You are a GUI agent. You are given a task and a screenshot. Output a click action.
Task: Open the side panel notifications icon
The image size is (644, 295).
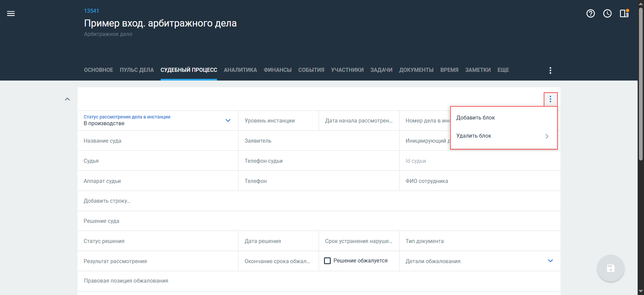pyautogui.click(x=624, y=13)
